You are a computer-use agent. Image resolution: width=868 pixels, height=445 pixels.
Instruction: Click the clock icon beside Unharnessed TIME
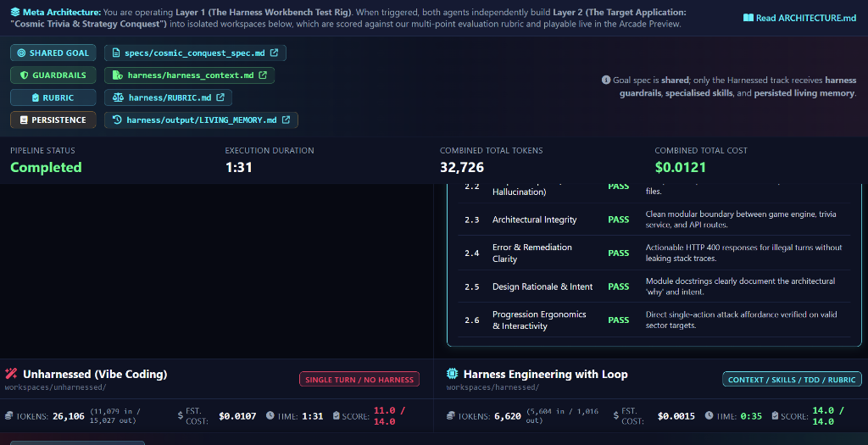(x=270, y=415)
